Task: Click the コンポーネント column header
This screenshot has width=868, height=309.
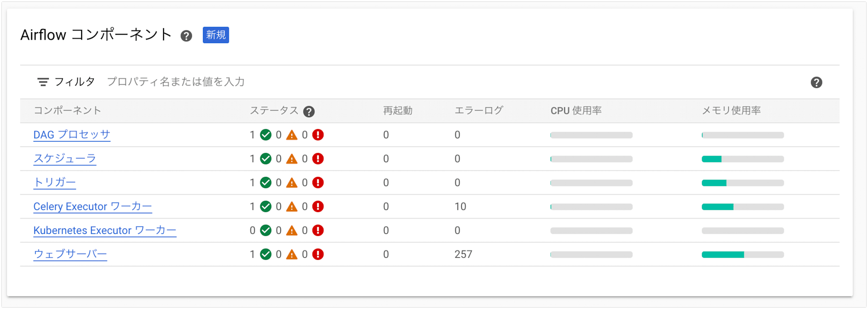Action: 67,111
